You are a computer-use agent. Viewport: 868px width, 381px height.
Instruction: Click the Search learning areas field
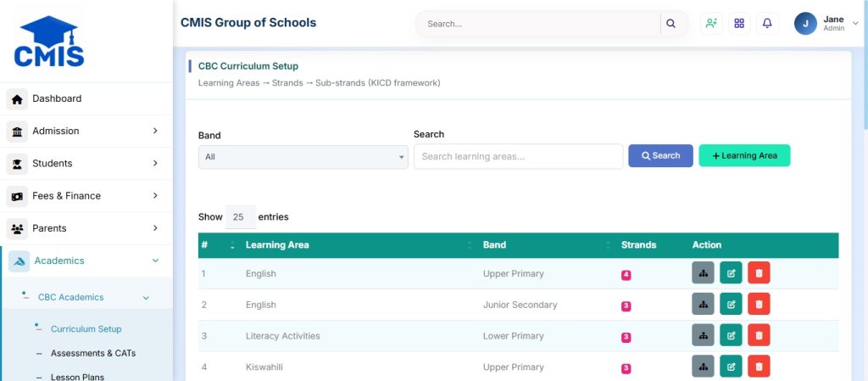[x=518, y=157]
